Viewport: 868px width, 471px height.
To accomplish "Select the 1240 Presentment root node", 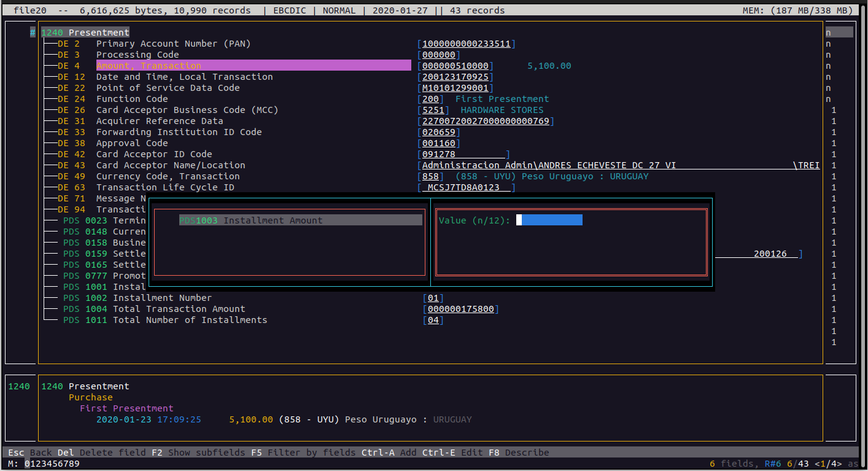I will pyautogui.click(x=85, y=33).
